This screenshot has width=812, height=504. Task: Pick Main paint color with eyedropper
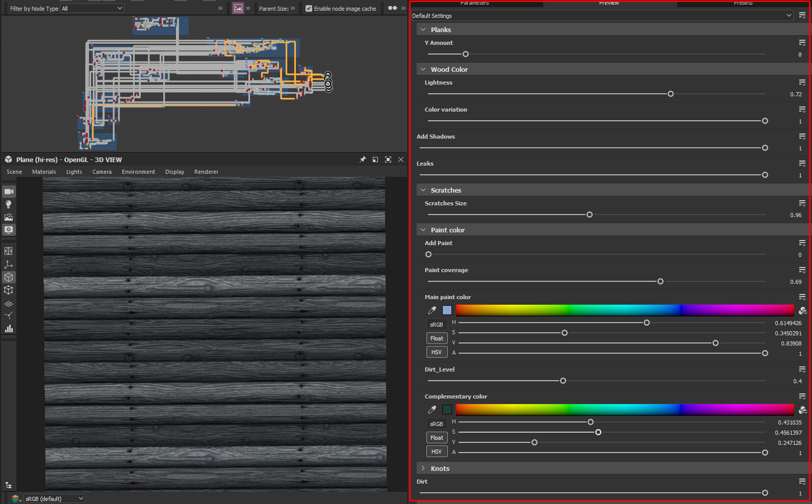click(x=432, y=310)
